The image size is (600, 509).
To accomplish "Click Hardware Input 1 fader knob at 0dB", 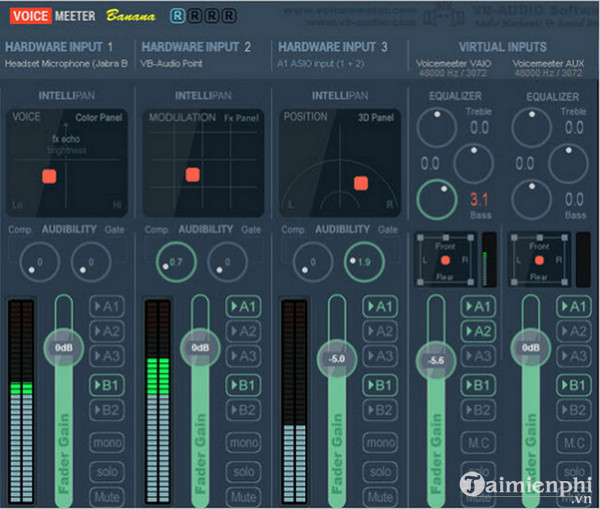I will pyautogui.click(x=64, y=347).
